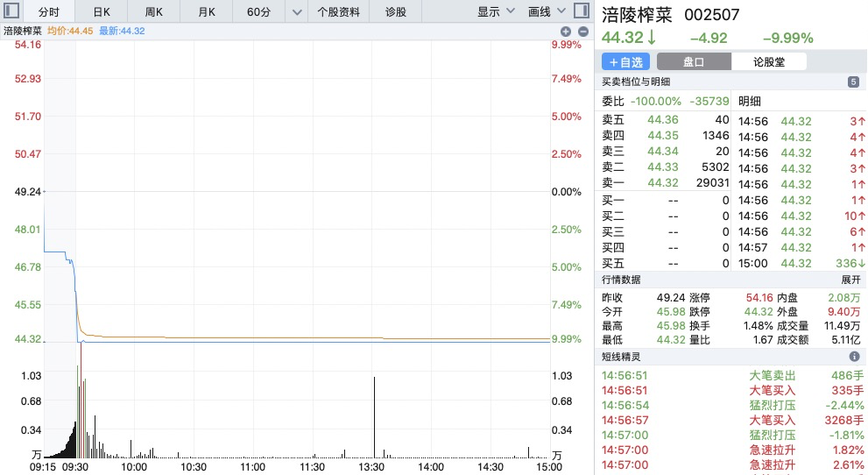The image size is (868, 475).
Task: Click the 10:00 time axis label
Action: coord(134,467)
